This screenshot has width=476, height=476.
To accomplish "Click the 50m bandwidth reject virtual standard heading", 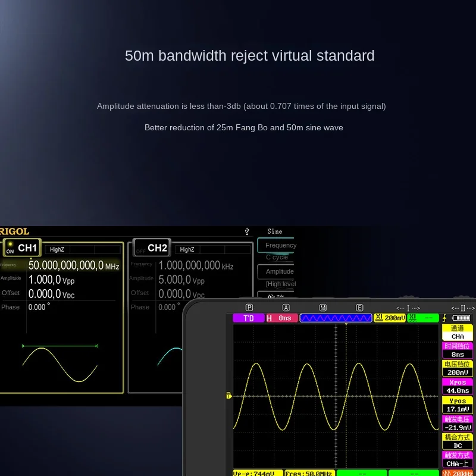I will (x=249, y=56).
